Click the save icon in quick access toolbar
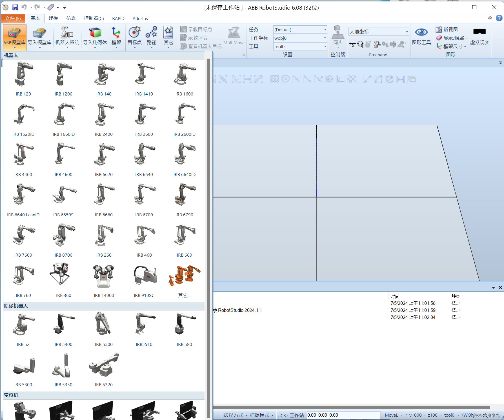Screen dimensions: 504x420 15,7
